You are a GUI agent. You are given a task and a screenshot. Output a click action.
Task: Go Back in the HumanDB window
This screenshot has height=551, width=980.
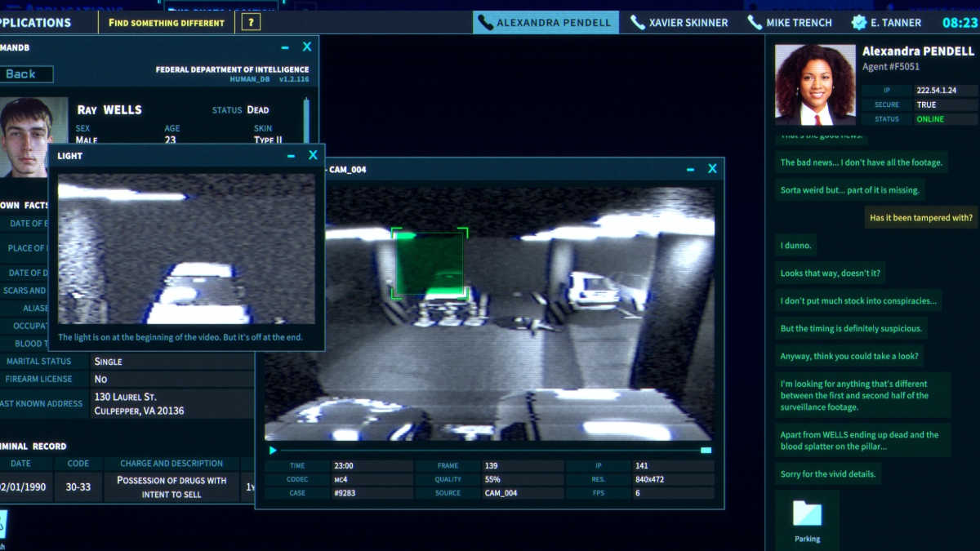[x=25, y=74]
